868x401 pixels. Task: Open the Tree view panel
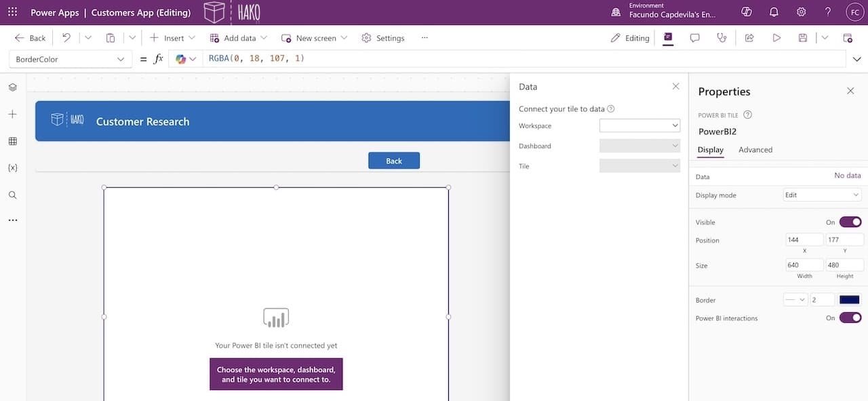11,87
